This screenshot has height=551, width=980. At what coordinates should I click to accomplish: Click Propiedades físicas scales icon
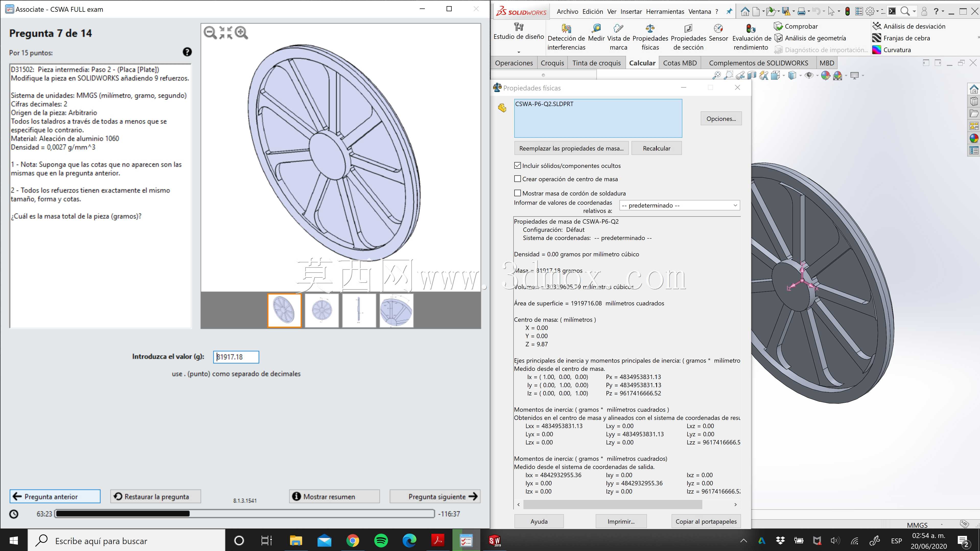[x=650, y=29]
